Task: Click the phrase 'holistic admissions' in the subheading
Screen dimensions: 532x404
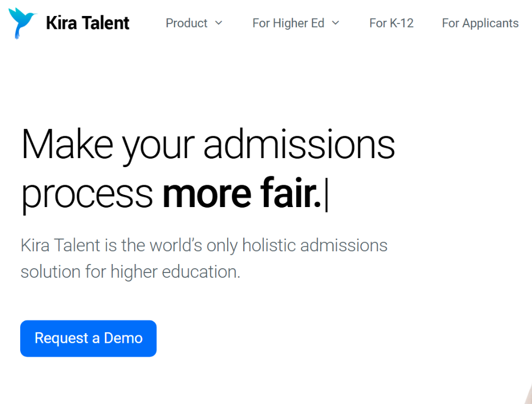Action: click(315, 245)
